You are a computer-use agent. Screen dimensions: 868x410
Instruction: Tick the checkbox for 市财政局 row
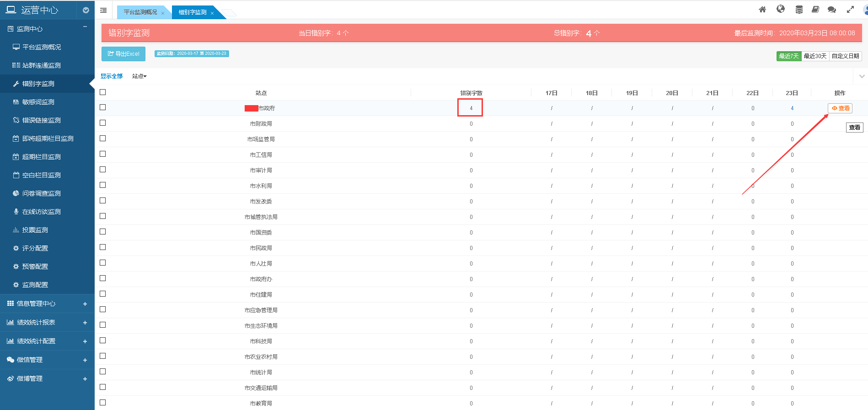pyautogui.click(x=103, y=123)
